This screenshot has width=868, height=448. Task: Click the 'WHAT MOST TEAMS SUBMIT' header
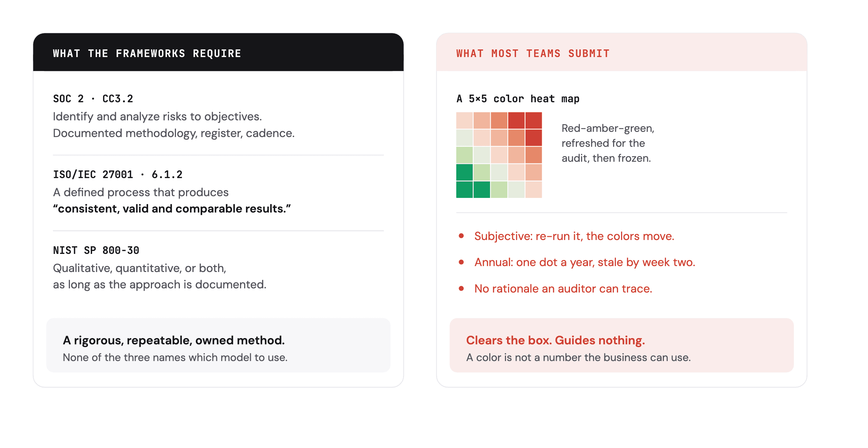(x=533, y=54)
